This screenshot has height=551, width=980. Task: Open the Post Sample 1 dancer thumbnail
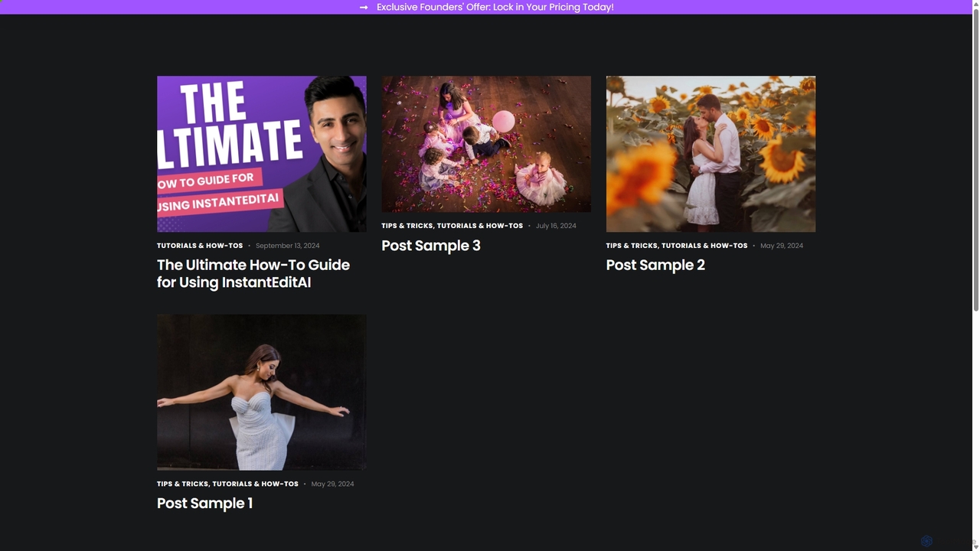coord(262,392)
